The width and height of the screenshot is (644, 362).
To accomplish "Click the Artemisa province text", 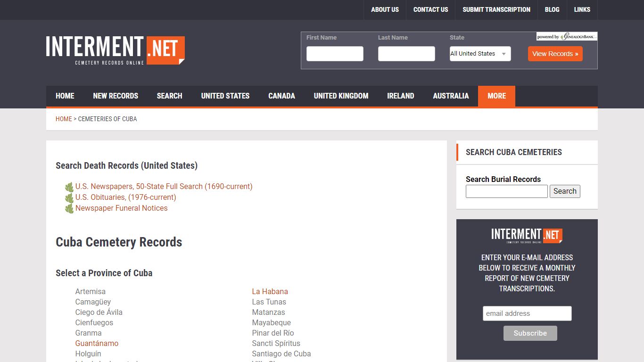I will [x=91, y=292].
